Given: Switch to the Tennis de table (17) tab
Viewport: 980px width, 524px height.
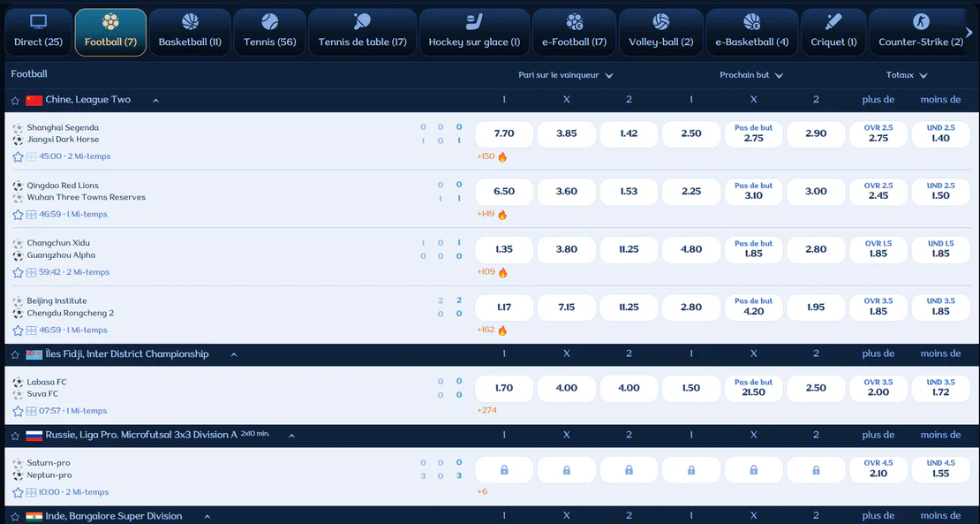Looking at the screenshot, I should click(363, 32).
